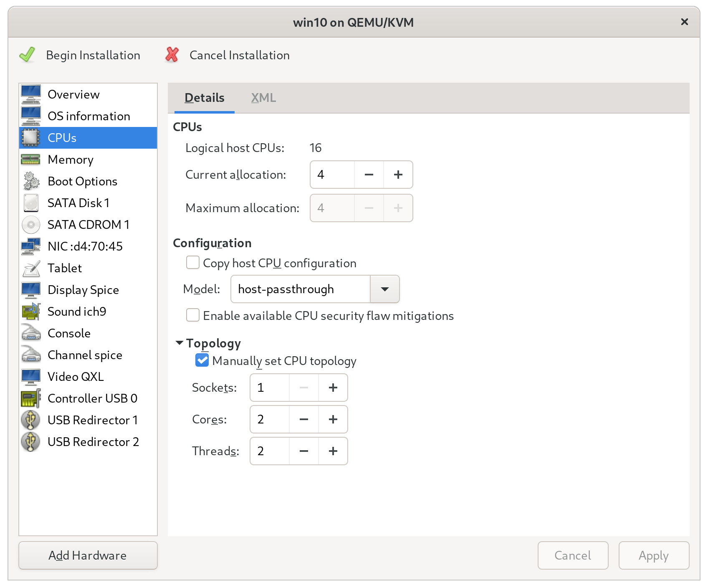Select the Details tab

click(205, 98)
